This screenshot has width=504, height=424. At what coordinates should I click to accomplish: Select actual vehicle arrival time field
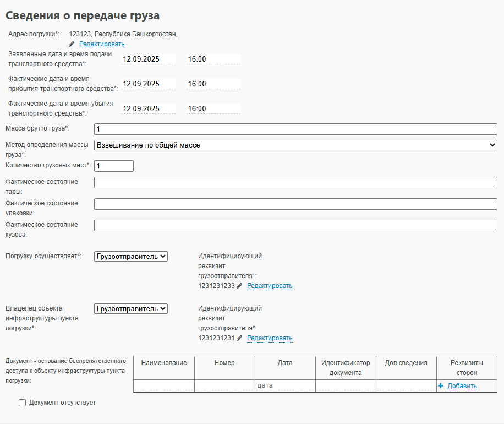click(x=213, y=84)
